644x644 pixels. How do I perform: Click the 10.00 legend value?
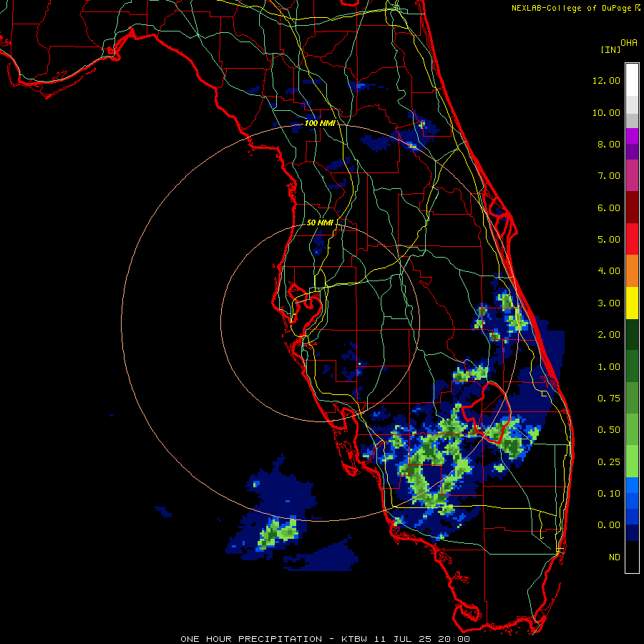coord(606,112)
